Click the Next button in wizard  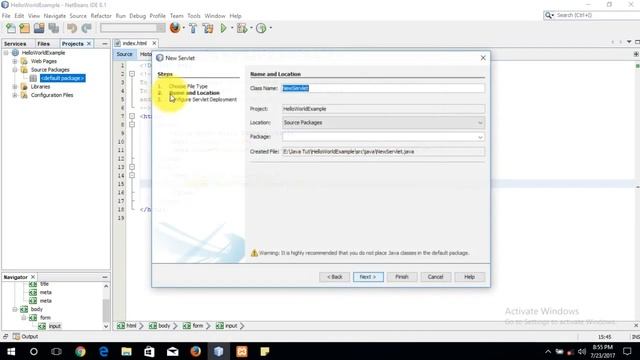pos(368,277)
